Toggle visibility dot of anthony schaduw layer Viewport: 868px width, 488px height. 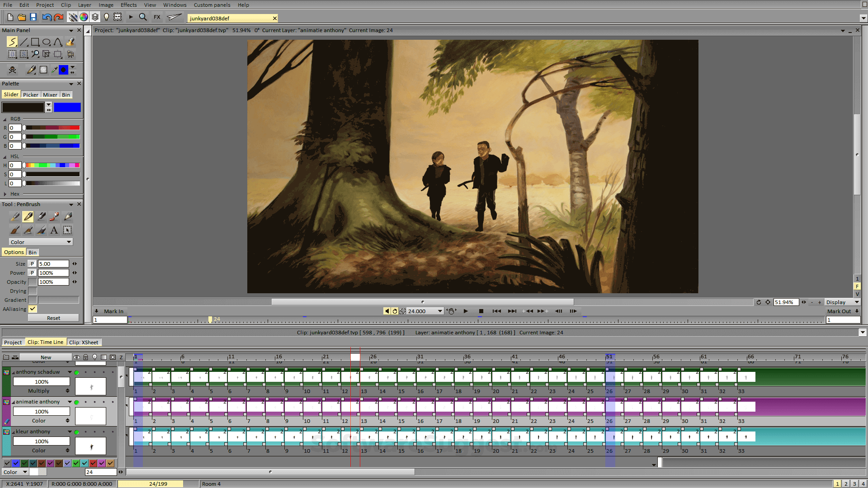(76, 372)
